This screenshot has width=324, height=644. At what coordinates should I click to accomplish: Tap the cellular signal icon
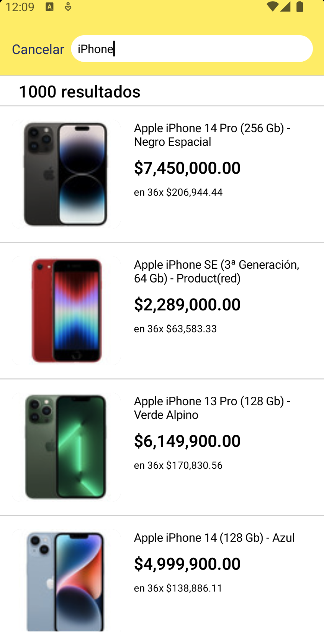tap(286, 7)
